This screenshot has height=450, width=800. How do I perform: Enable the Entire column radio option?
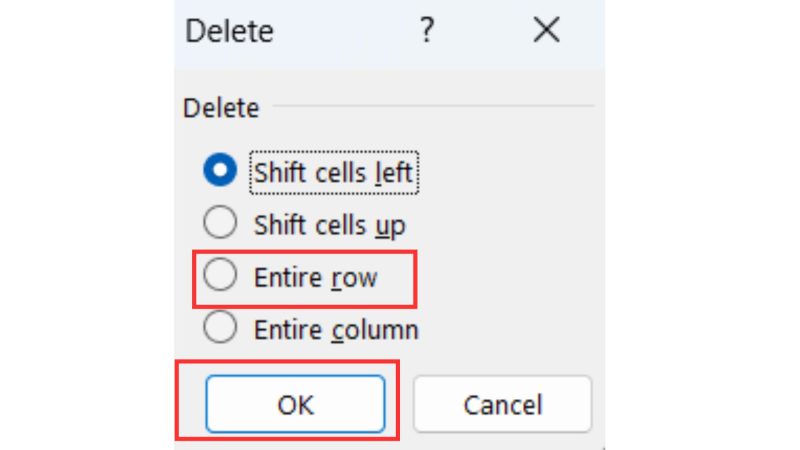point(220,327)
